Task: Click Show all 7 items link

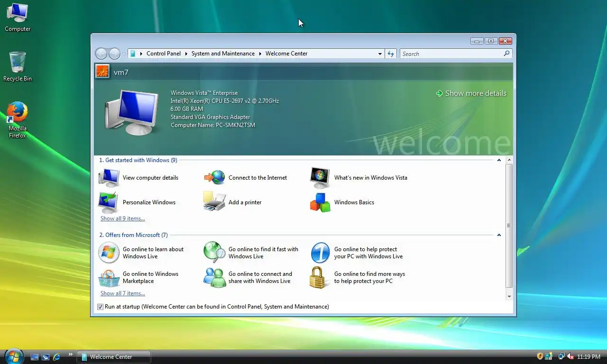Action: pyautogui.click(x=123, y=293)
